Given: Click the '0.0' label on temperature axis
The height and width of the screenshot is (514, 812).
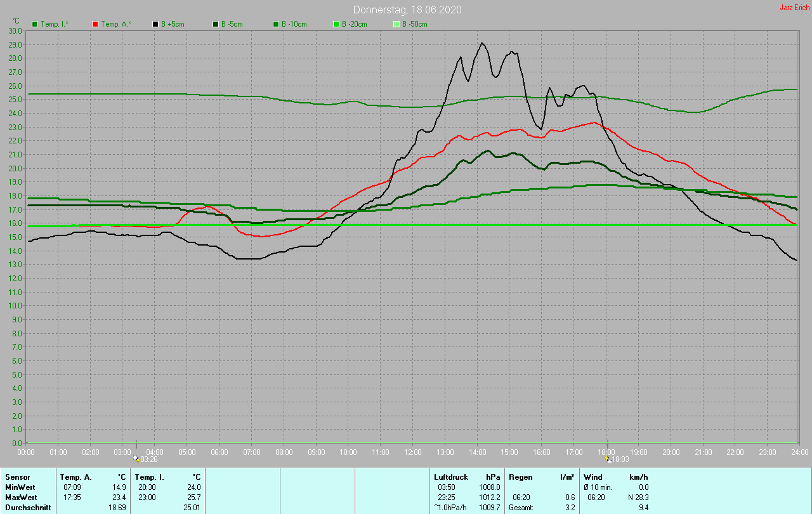Looking at the screenshot, I should (17, 443).
